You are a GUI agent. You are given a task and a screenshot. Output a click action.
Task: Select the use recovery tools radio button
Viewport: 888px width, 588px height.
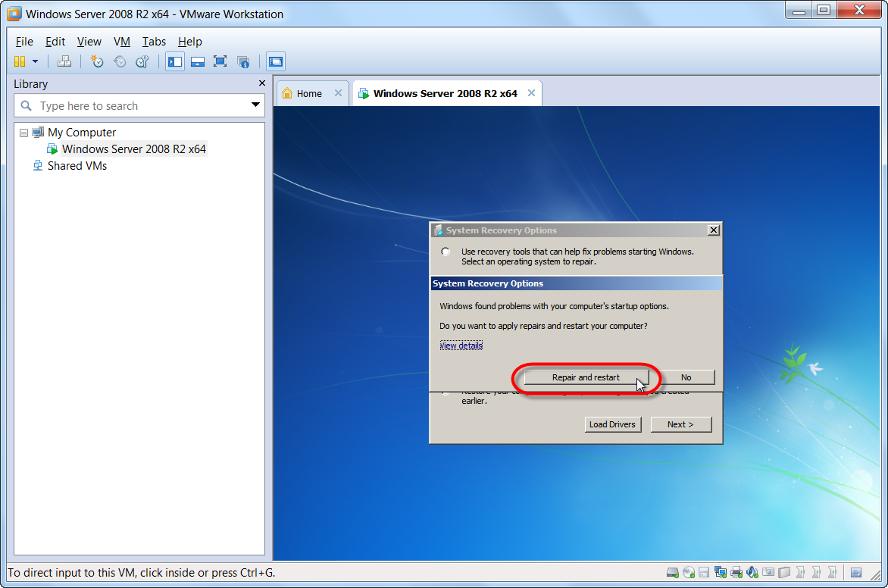tap(446, 252)
